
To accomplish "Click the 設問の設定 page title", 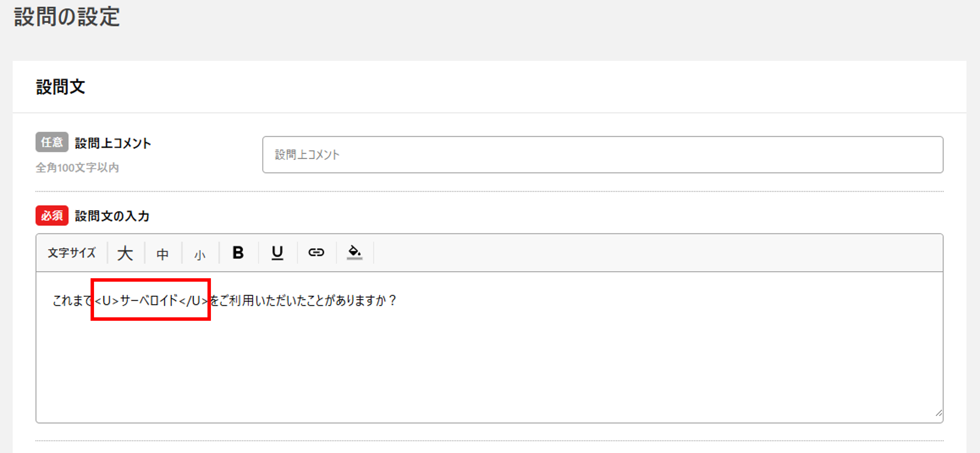I will click(x=67, y=17).
